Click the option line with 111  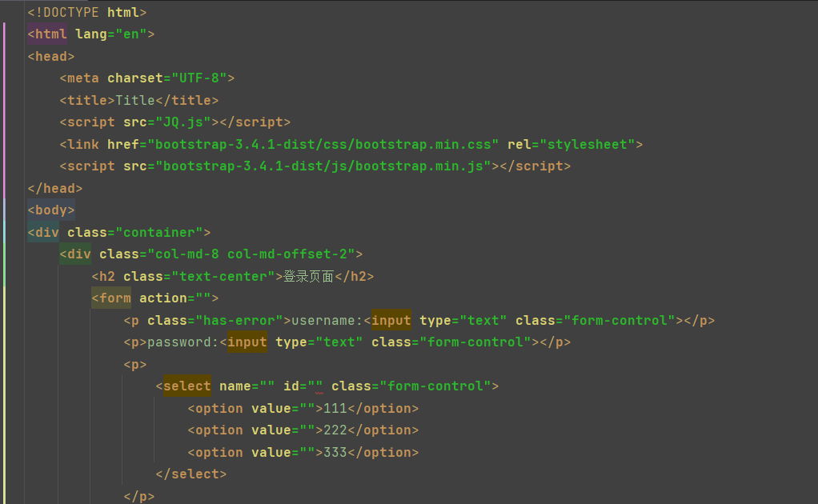tap(303, 409)
